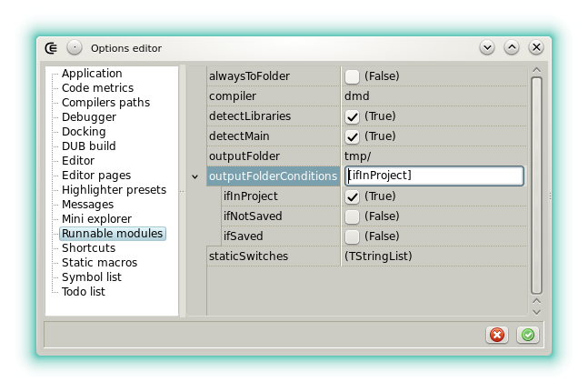Toggle the ifNotSaved checkbox
Screen dimensions: 588x392
tap(352, 216)
